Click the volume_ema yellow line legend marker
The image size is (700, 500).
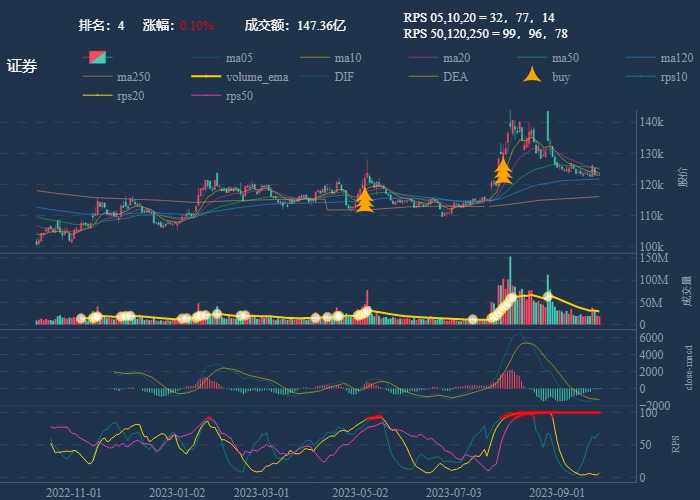pos(206,77)
